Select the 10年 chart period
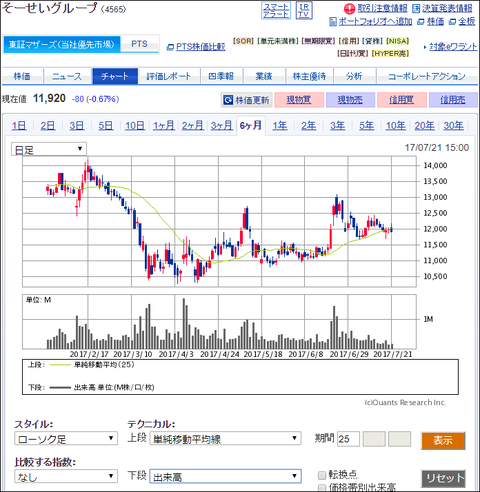Screen dimensions: 480x492 coord(396,126)
